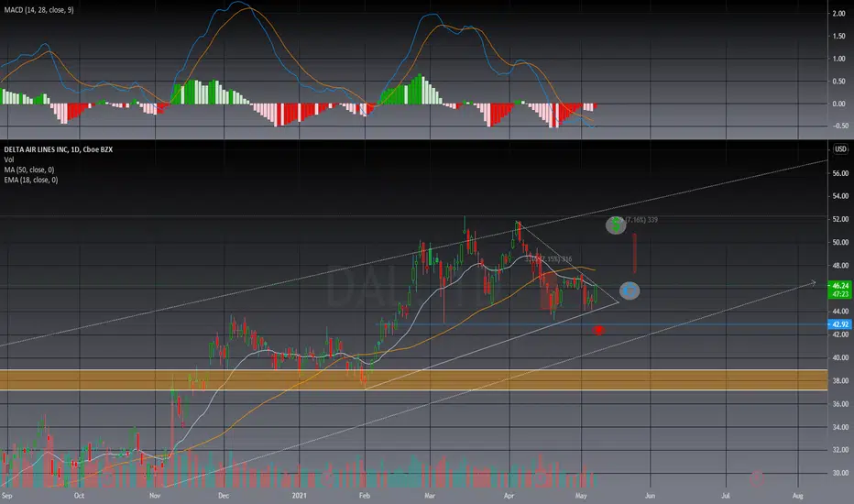Click the 47:23 bar countdown label
This screenshot has height=504, width=854.
(840, 293)
